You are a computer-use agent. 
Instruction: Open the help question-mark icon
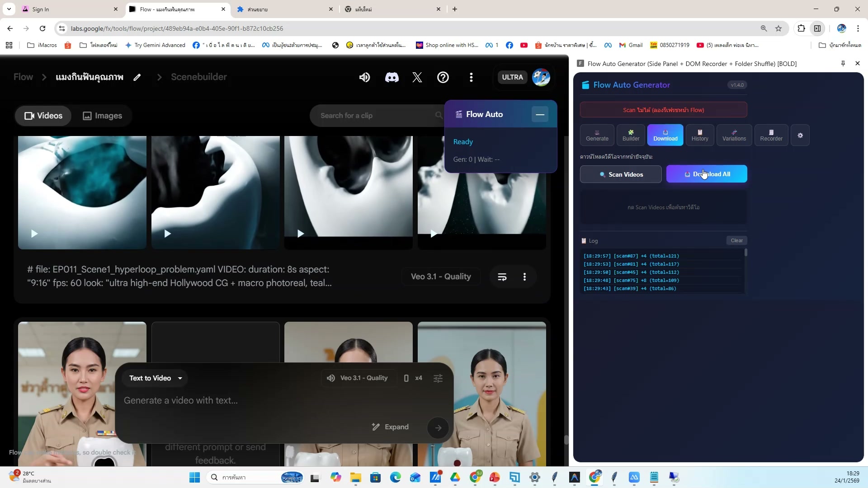tap(443, 77)
